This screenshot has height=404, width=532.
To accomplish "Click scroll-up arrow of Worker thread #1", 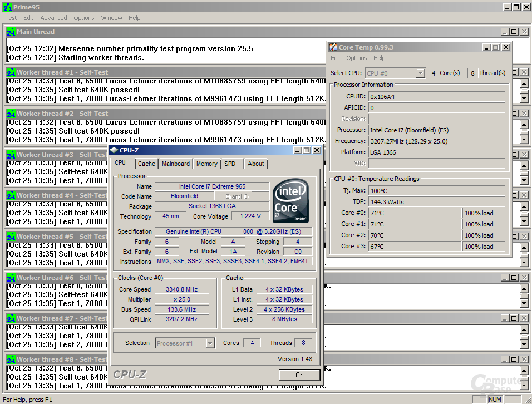I will click(x=524, y=83).
